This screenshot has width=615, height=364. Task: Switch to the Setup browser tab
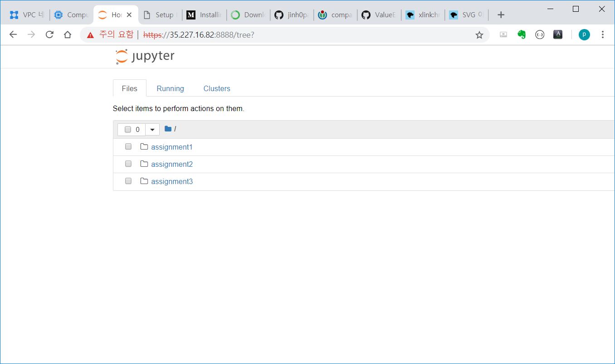tap(160, 15)
